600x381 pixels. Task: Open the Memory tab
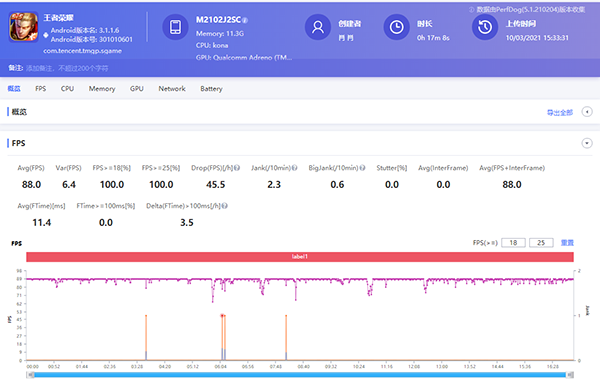[x=102, y=89]
